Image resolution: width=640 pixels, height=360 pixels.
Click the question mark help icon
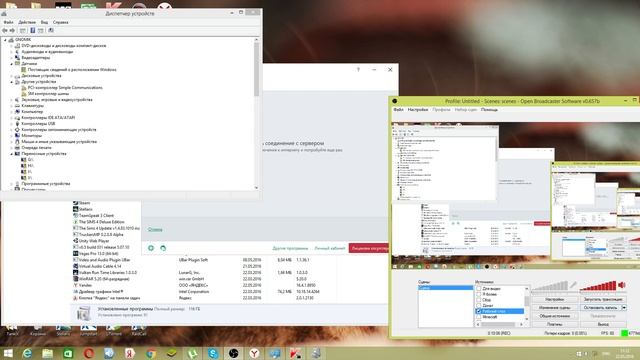[358, 70]
